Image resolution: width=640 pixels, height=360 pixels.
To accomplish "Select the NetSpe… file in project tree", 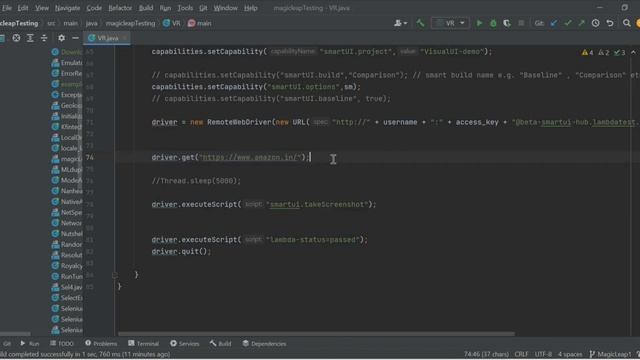I will 67,212.
